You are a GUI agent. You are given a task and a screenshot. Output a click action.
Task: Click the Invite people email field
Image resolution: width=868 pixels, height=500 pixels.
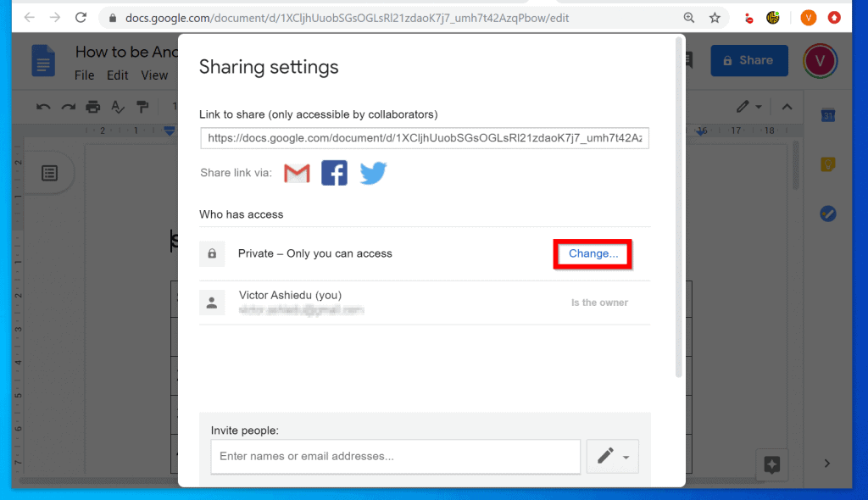pyautogui.click(x=395, y=457)
